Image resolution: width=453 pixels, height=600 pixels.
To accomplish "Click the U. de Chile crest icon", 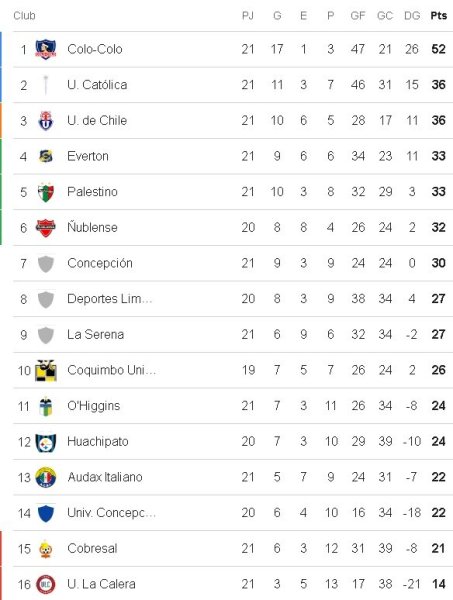I will (x=46, y=121).
